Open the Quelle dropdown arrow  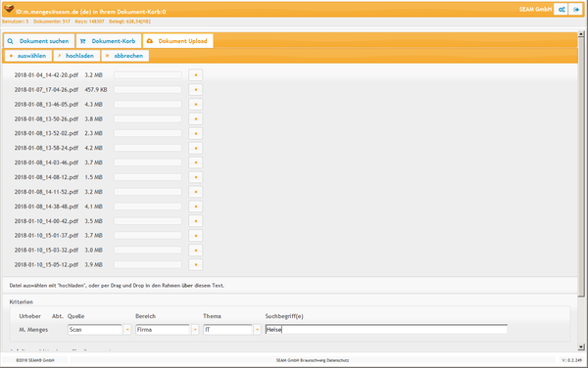click(x=127, y=330)
